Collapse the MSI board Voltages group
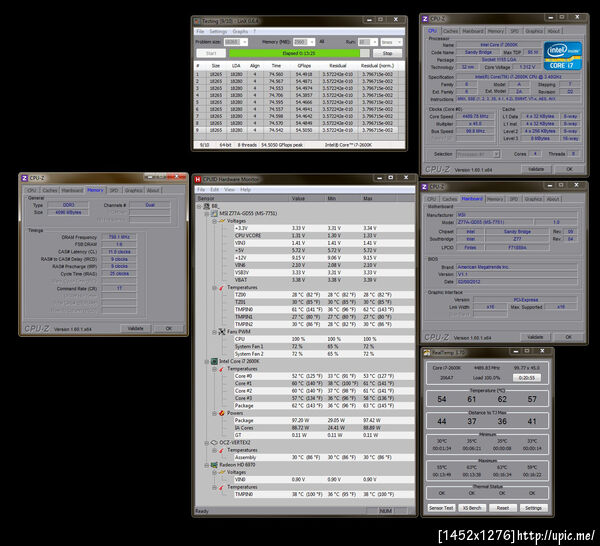This screenshot has width=600, height=546. tap(214, 221)
